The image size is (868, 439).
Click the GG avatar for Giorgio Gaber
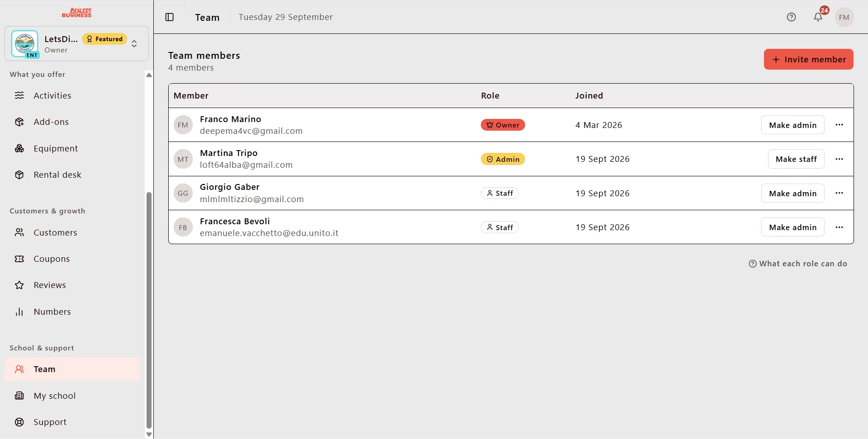pos(183,194)
